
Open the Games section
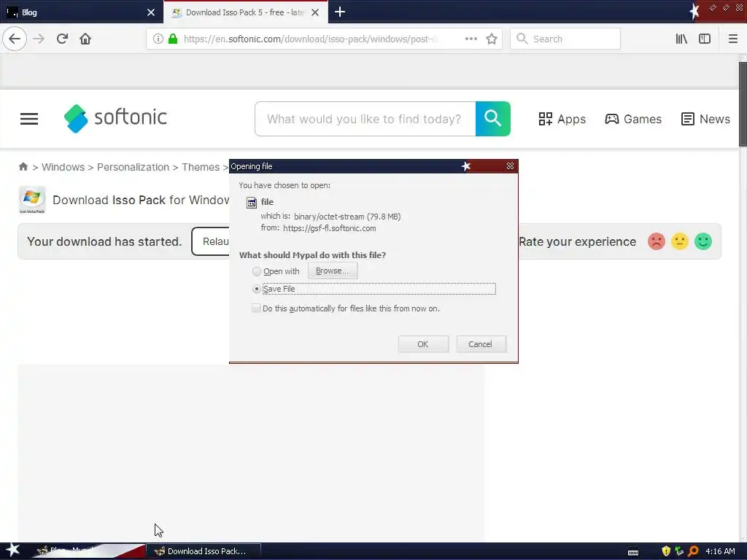(633, 119)
